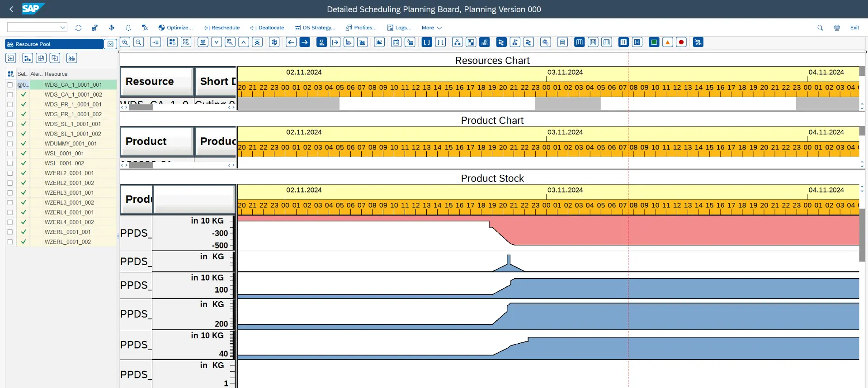Click the left arrow scheduling direction icon
868x388 pixels.
point(291,42)
